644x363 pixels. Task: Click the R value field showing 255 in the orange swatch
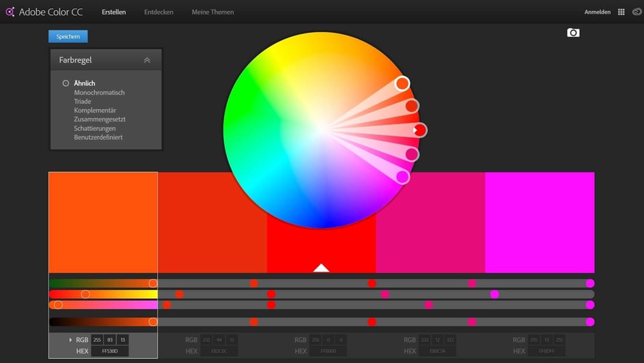click(x=97, y=340)
